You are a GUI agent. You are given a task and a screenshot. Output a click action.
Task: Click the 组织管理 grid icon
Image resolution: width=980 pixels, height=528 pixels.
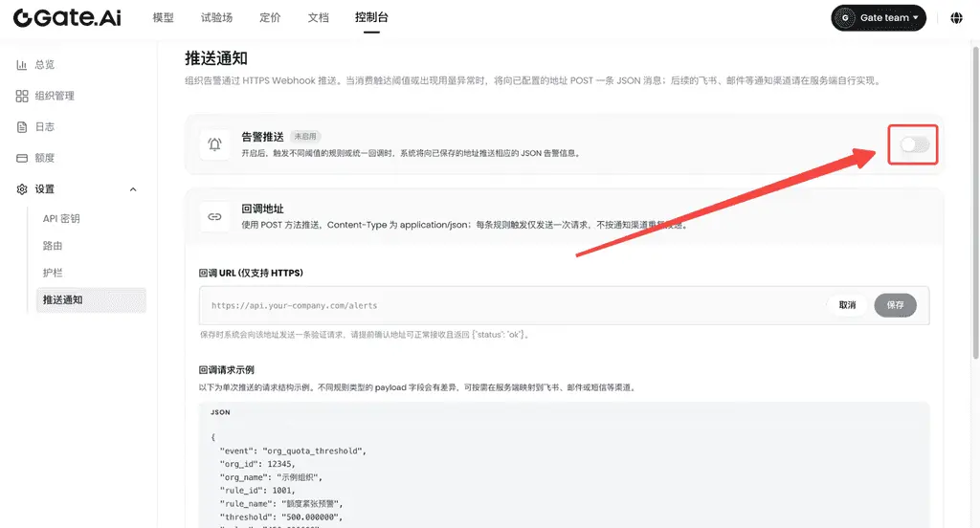[x=22, y=96]
